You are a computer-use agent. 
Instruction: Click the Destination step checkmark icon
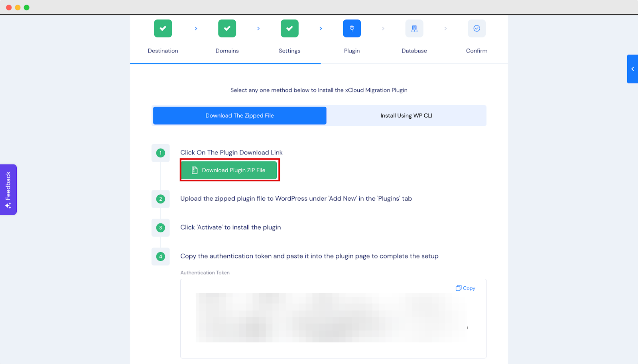163,28
